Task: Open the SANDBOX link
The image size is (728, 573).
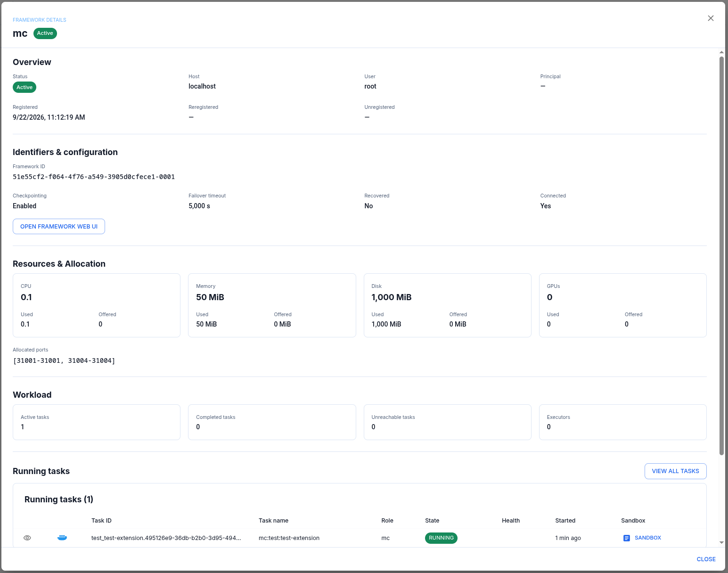Action: tap(647, 538)
